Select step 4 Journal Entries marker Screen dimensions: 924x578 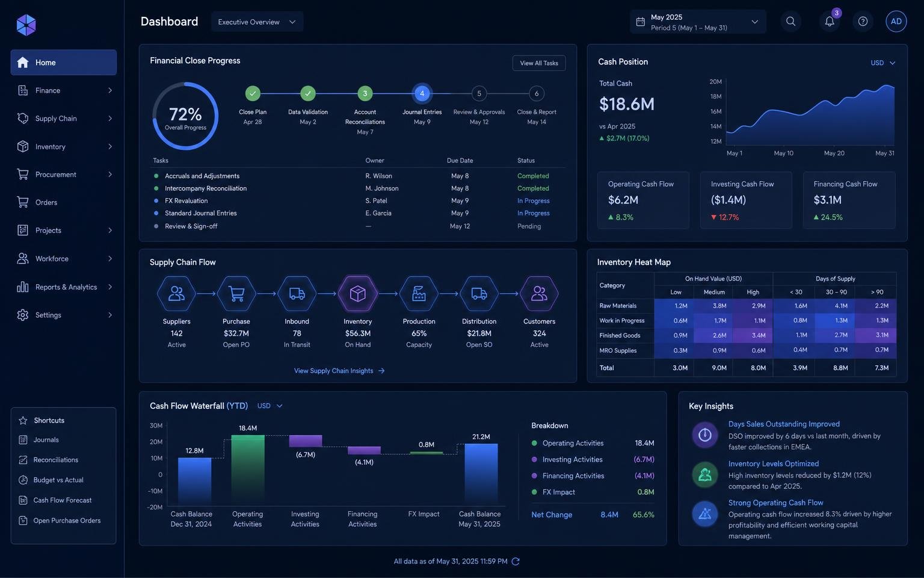click(x=422, y=93)
